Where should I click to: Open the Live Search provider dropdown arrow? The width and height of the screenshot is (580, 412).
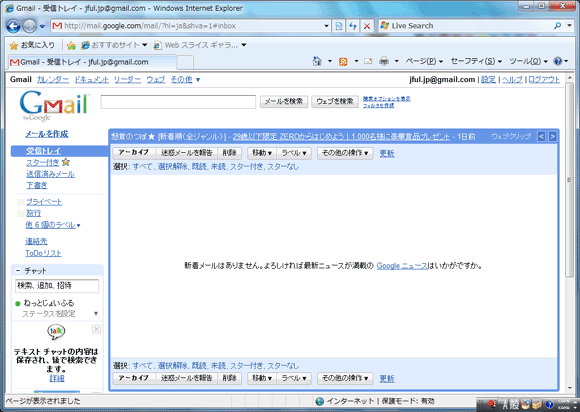coord(569,26)
